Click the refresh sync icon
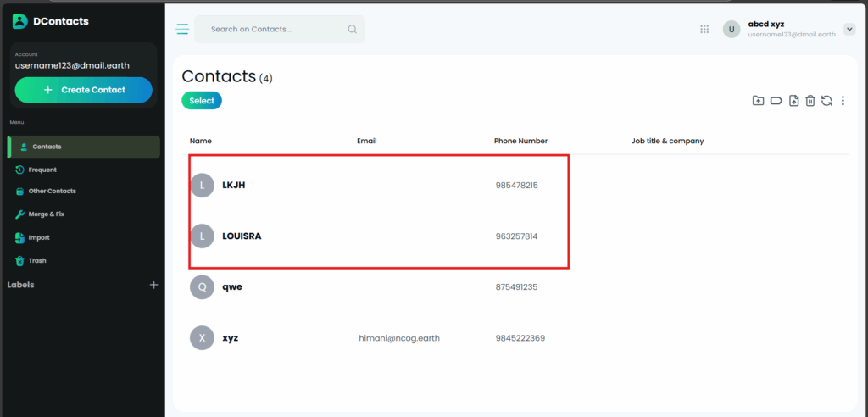Viewport: 868px width, 417px height. [x=826, y=101]
